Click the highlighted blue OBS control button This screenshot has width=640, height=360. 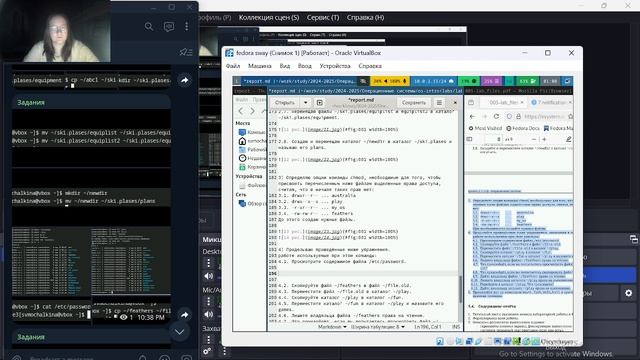coord(608,276)
